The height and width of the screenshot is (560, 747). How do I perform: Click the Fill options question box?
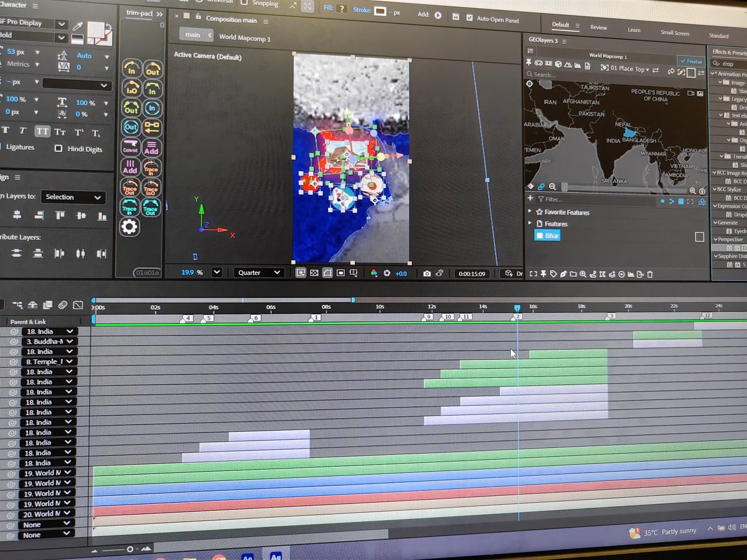tap(341, 9)
